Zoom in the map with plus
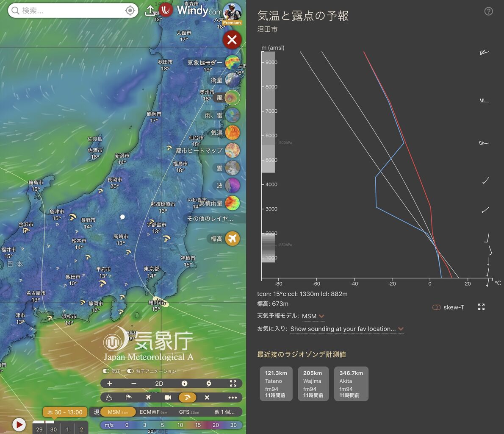This screenshot has height=434, width=504. pos(110,384)
